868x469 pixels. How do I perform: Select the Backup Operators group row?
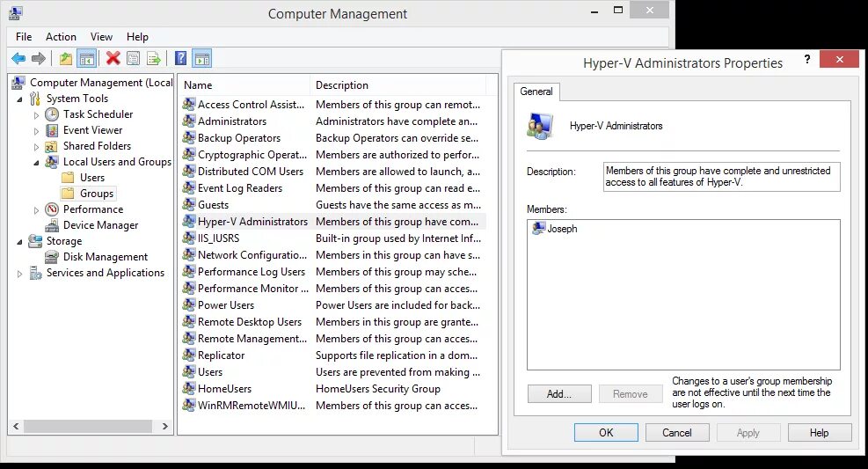333,138
